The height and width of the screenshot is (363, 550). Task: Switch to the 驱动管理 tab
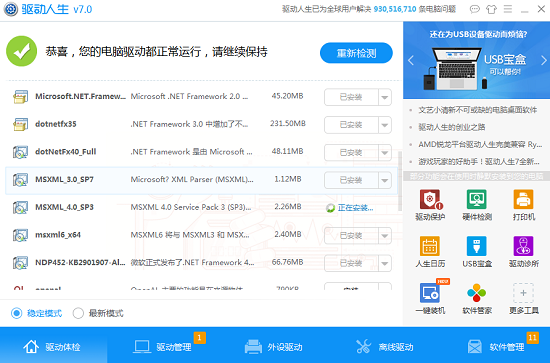pyautogui.click(x=162, y=347)
